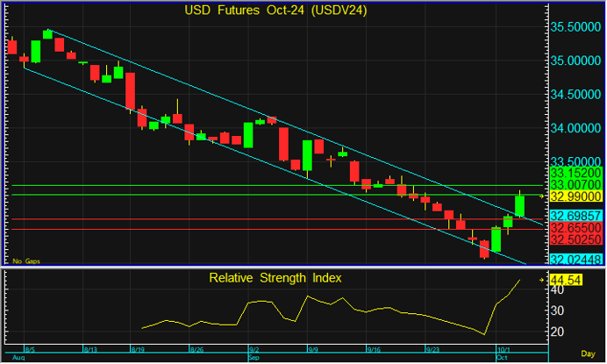Click the 34.50000 price axis label
Image resolution: width=607 pixels, height=364 pixels.
[575, 95]
